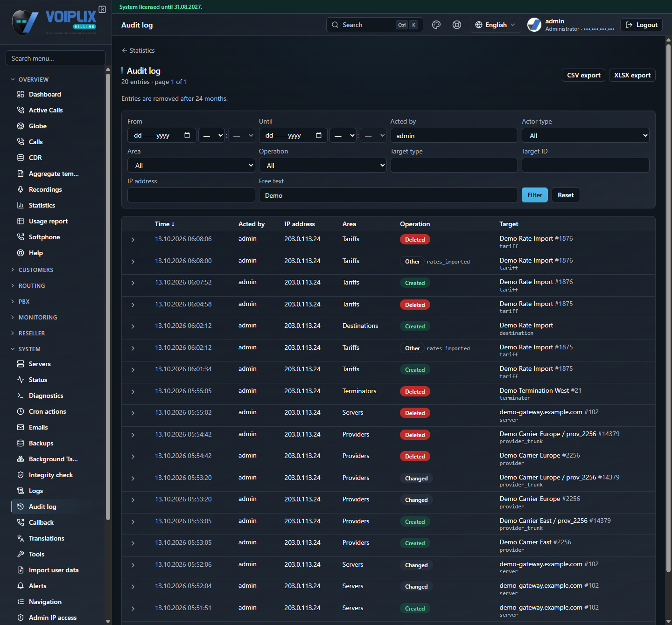Open the Dashboard sidebar icon
Image resolution: width=672 pixels, height=625 pixels.
tap(21, 94)
